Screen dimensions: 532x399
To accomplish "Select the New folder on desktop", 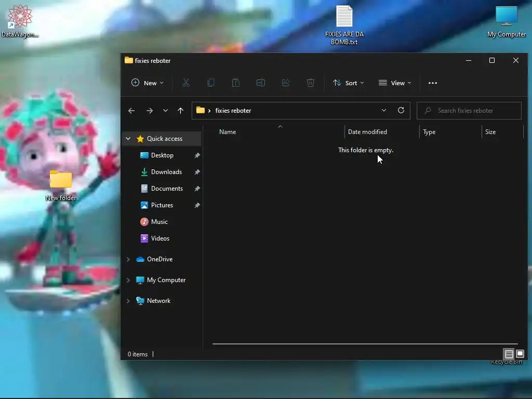I will coord(61,186).
